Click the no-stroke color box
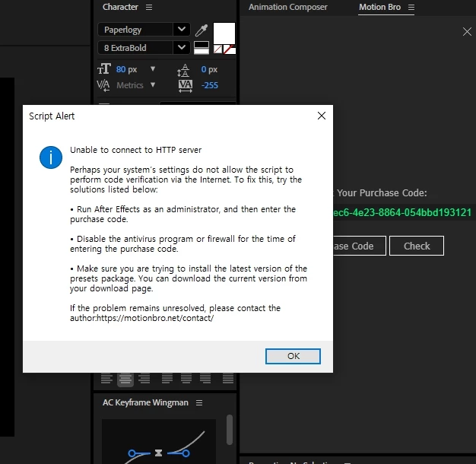 (x=230, y=49)
